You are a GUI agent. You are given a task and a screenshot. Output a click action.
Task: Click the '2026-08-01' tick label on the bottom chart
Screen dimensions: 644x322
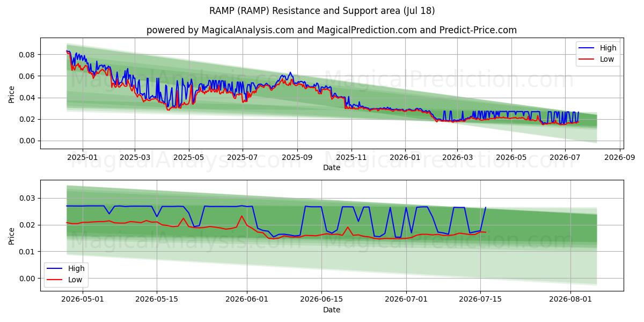point(570,300)
